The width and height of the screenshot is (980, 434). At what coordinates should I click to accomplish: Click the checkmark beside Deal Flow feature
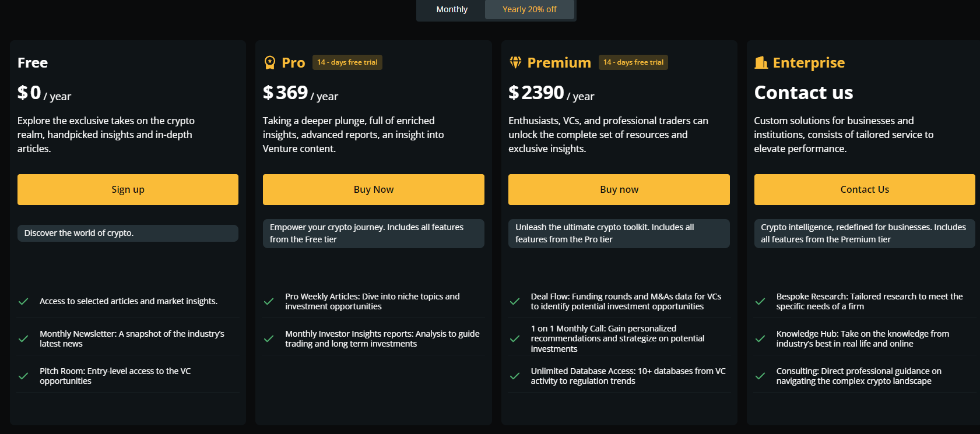tap(515, 301)
